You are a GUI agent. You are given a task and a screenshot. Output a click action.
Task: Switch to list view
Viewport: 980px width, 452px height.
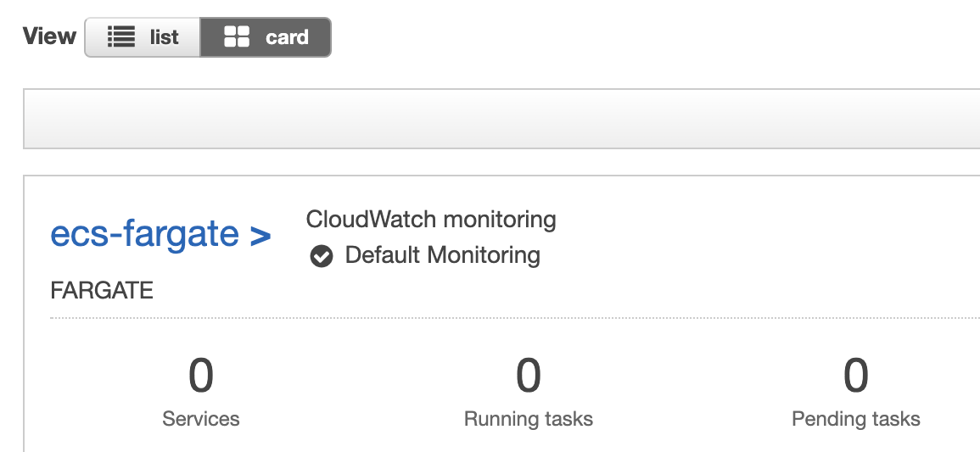(143, 37)
